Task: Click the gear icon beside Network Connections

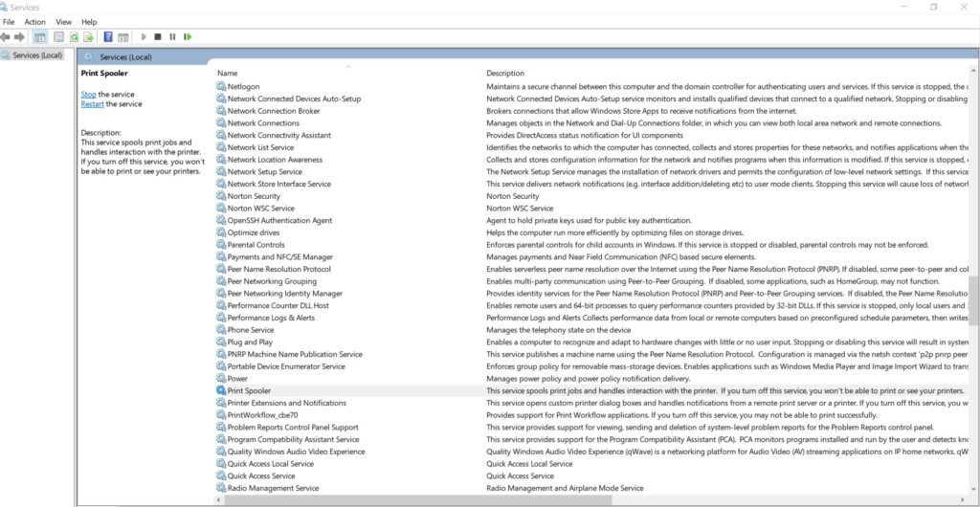Action: coord(221,123)
